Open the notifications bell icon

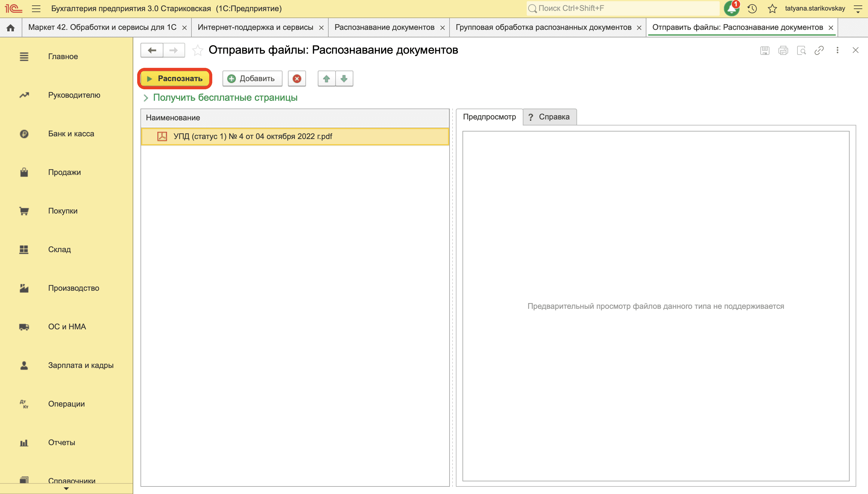tap(731, 8)
